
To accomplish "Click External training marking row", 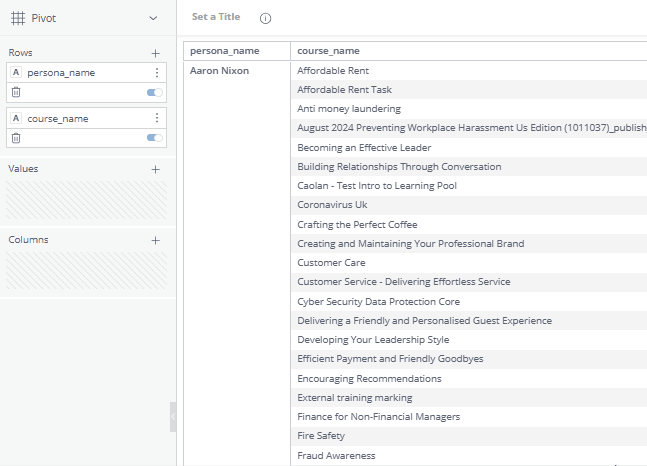I will (469, 397).
